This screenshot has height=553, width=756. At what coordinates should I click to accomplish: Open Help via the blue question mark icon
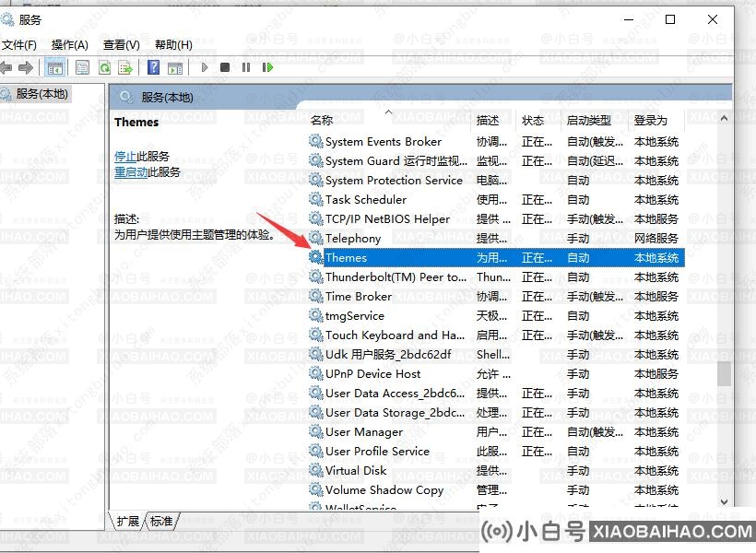coord(153,67)
